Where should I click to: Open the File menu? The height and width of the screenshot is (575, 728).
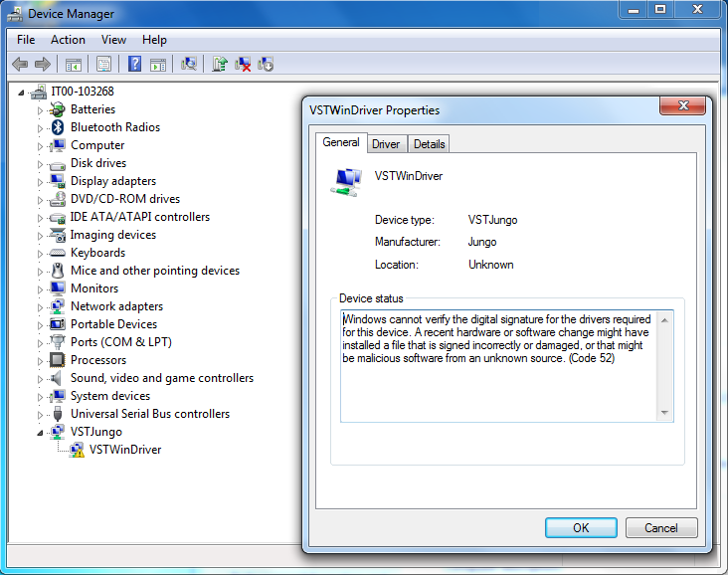26,40
